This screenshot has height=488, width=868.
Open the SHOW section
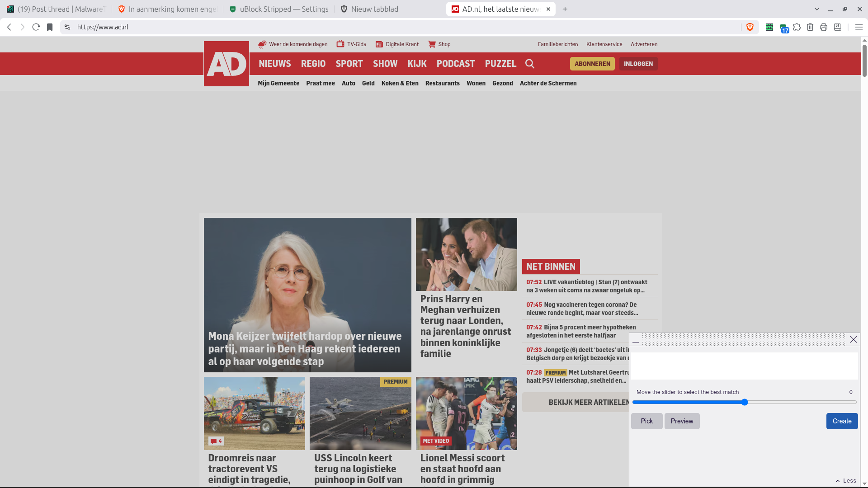tap(385, 64)
